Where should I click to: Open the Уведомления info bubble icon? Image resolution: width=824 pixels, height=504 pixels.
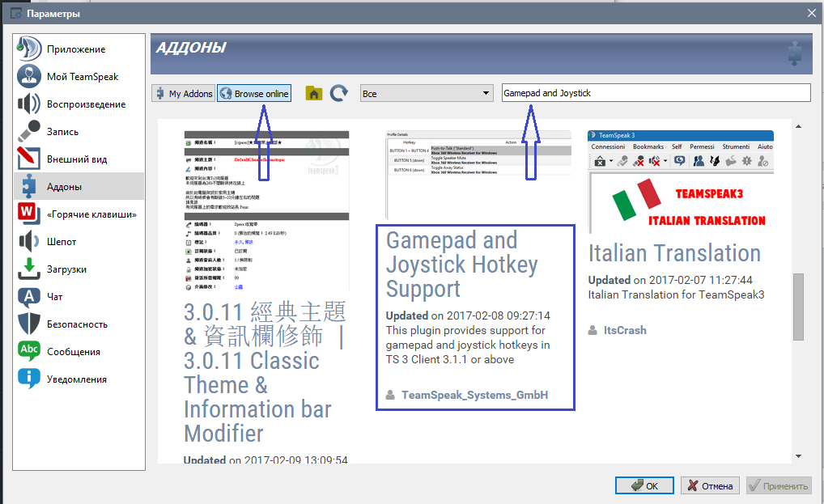pyautogui.click(x=29, y=379)
